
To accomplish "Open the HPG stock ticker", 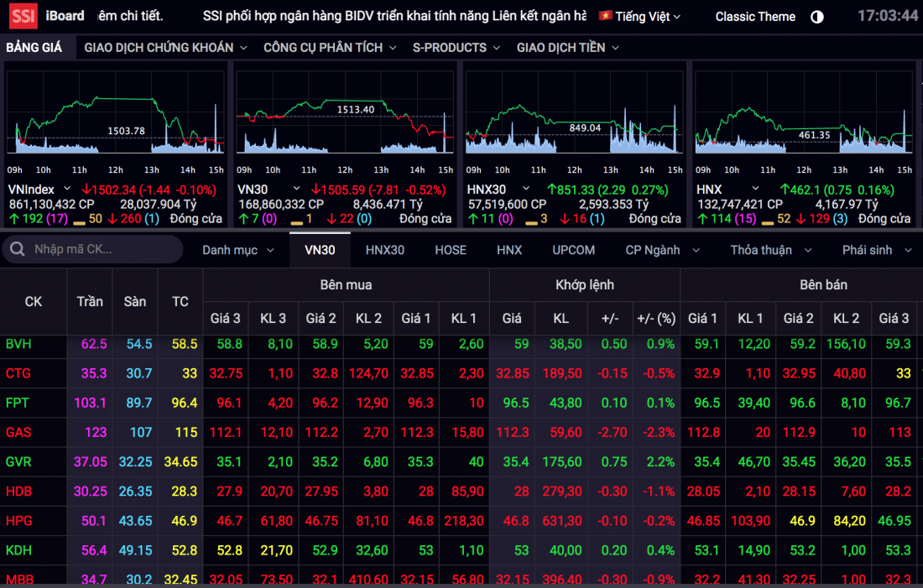I will 18,521.
